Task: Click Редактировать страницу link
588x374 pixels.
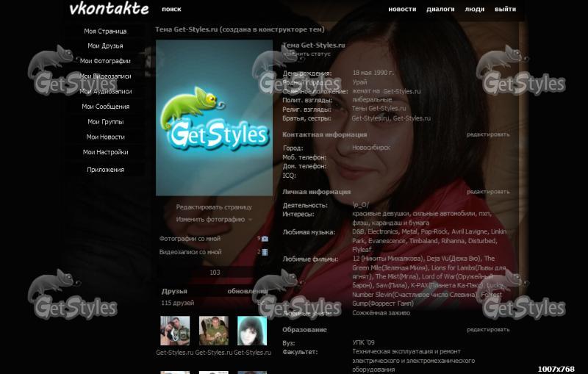Action: pos(214,207)
